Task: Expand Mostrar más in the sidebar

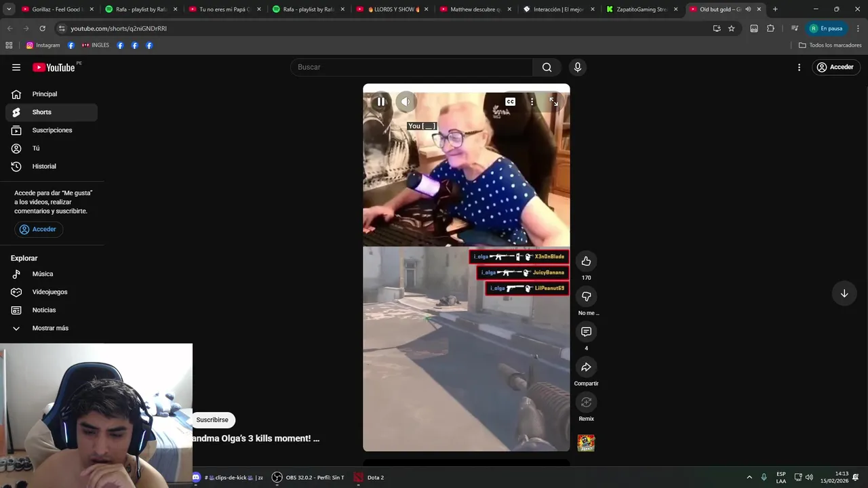Action: tap(52, 328)
